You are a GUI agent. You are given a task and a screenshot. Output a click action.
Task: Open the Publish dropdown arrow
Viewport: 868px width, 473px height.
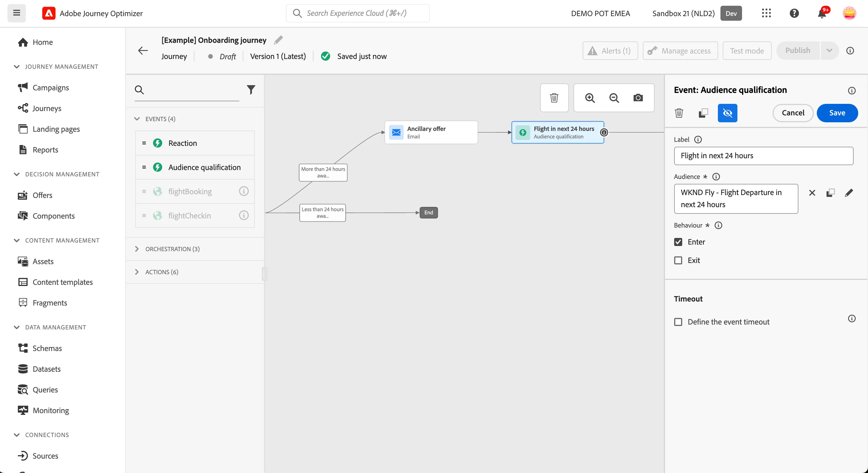pos(829,51)
